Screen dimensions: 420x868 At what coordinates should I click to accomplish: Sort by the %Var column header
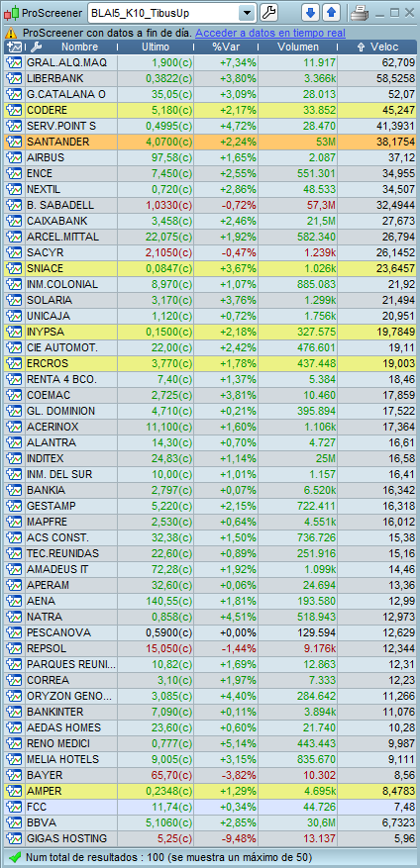(226, 48)
